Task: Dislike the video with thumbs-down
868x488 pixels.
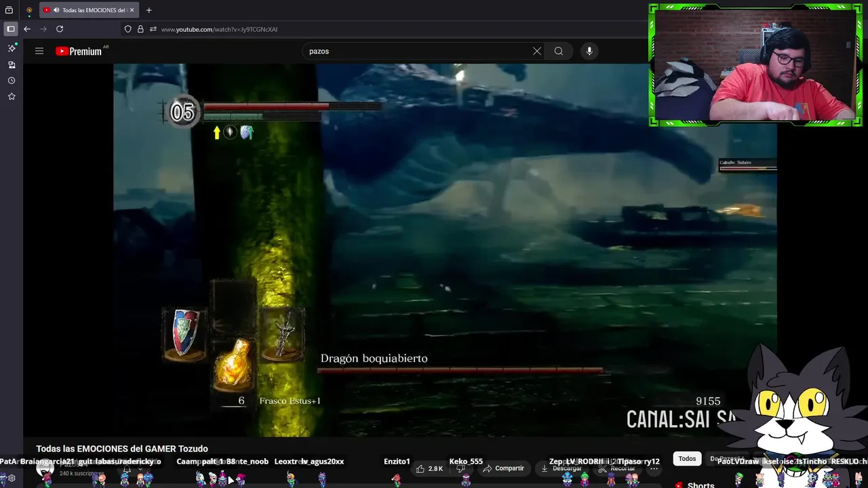Action: click(460, 468)
